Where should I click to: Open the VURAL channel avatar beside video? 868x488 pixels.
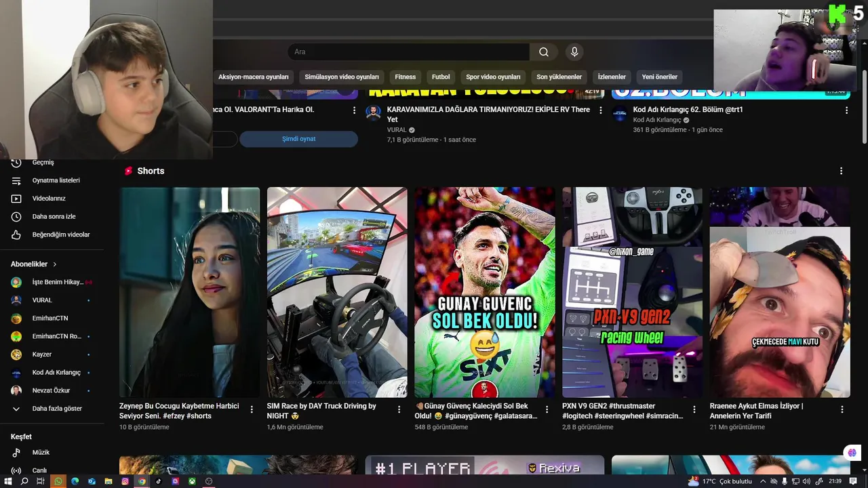click(x=374, y=113)
